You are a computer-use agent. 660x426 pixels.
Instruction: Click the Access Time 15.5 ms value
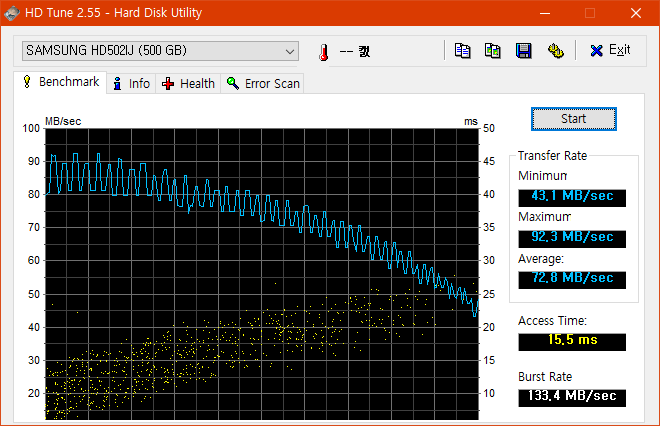(572, 341)
